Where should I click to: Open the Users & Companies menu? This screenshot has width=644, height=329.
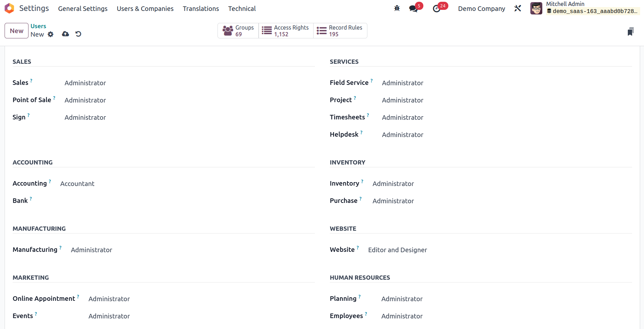(x=145, y=8)
